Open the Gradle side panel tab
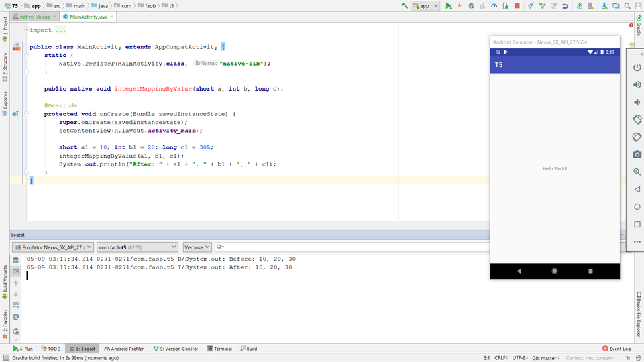Viewport: 644px width, 362px height. coord(639,25)
